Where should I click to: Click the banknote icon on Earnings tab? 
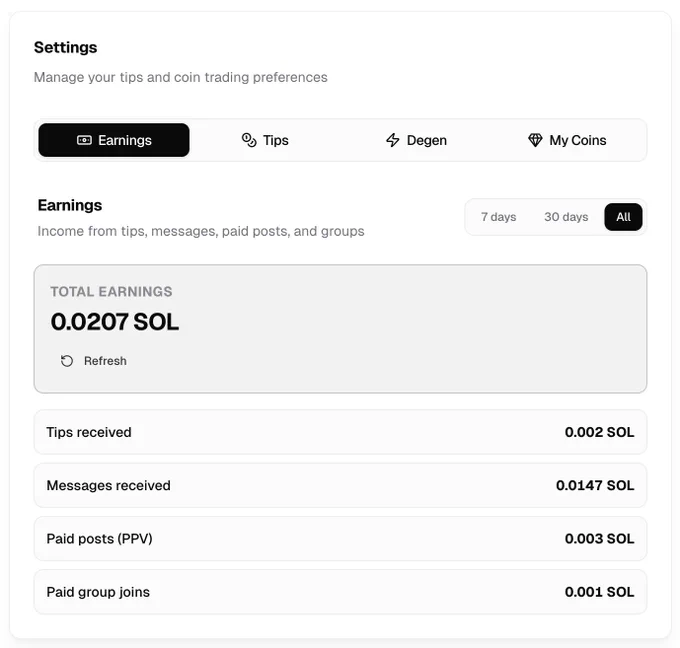pos(84,140)
